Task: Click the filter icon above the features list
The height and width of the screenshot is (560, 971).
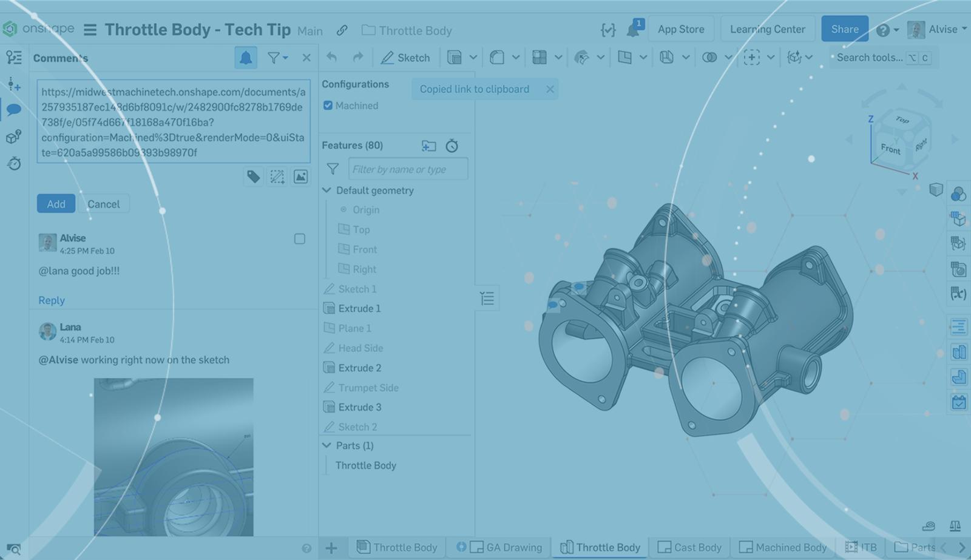Action: coord(333,169)
